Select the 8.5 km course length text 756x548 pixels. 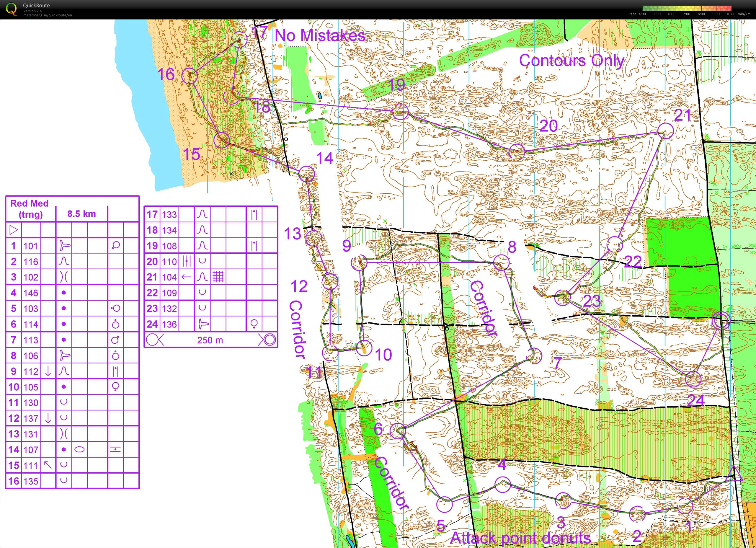(x=82, y=214)
